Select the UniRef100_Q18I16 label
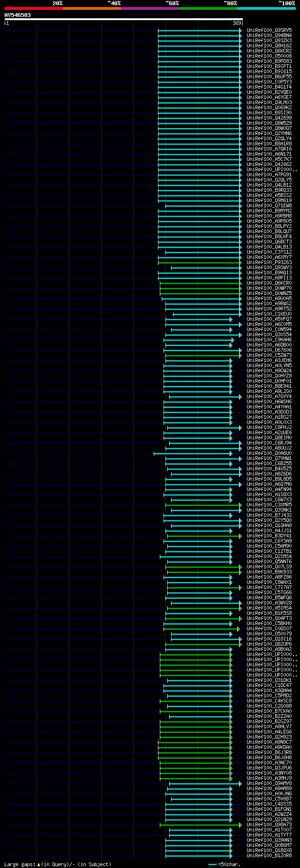The image size is (300, 868). [269, 639]
